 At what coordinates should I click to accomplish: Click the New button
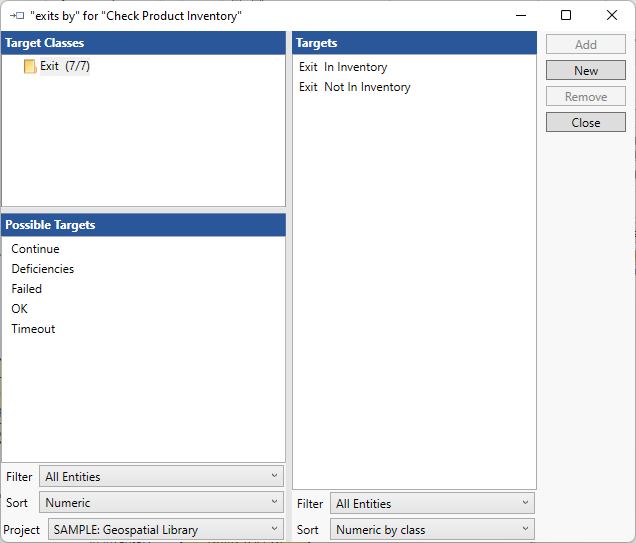586,71
